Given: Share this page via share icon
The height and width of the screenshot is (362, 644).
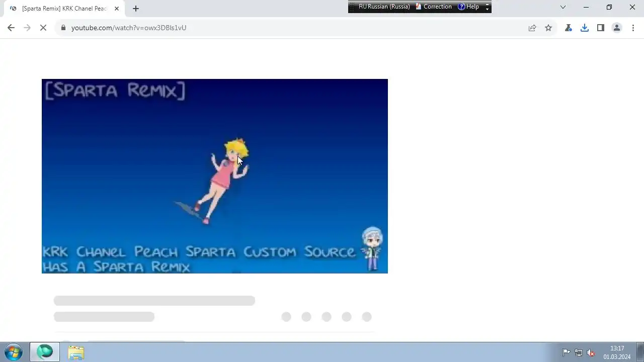Looking at the screenshot, I should click(532, 28).
